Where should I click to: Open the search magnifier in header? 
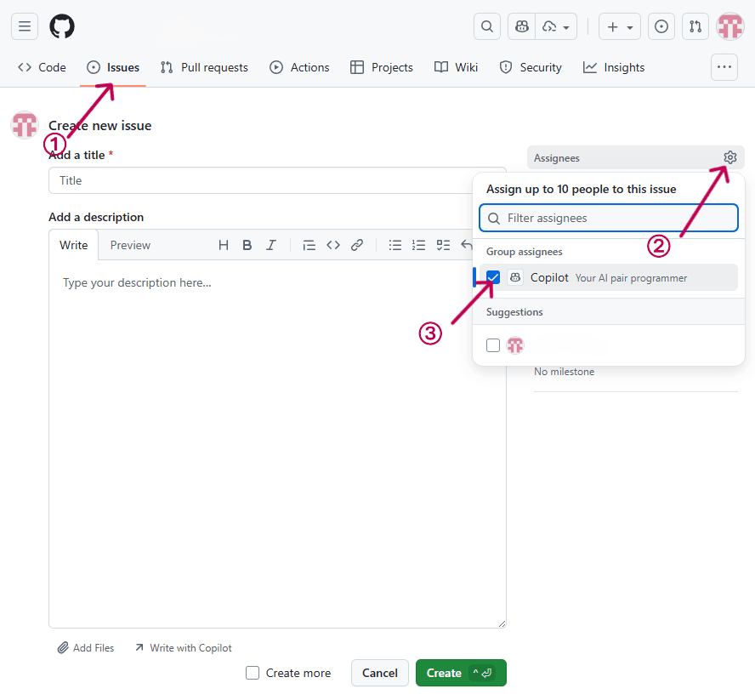(x=487, y=26)
